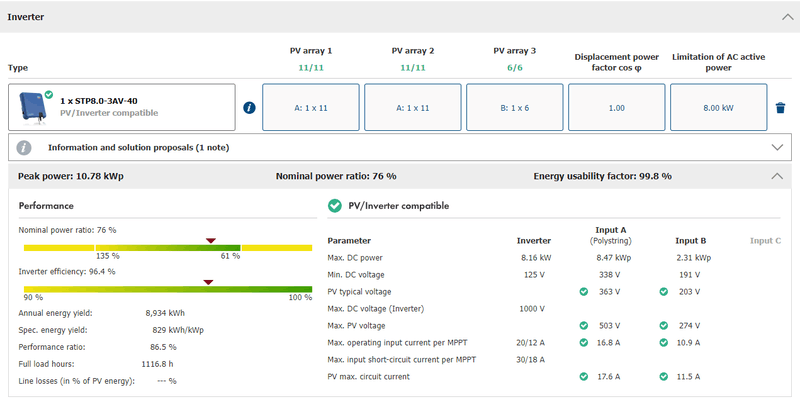Viewport: 800px width, 402px height.
Task: Delete the inverter with the trash icon
Action: tap(780, 108)
